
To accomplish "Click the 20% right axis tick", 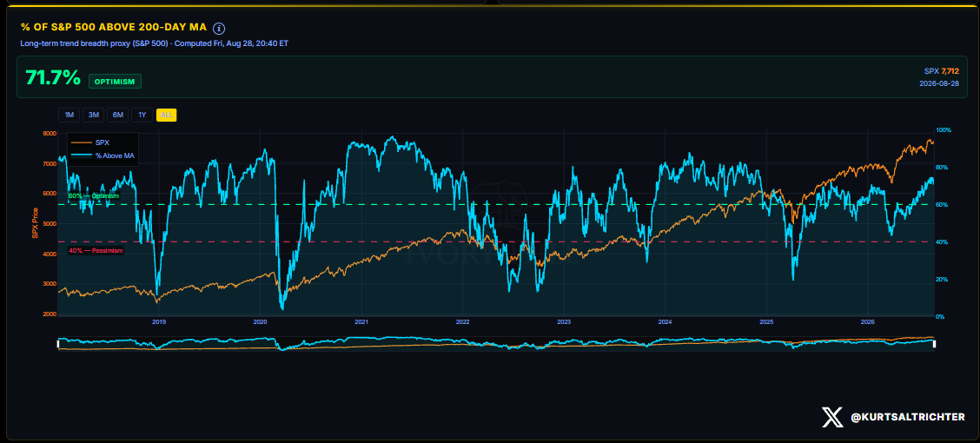I will pyautogui.click(x=943, y=280).
